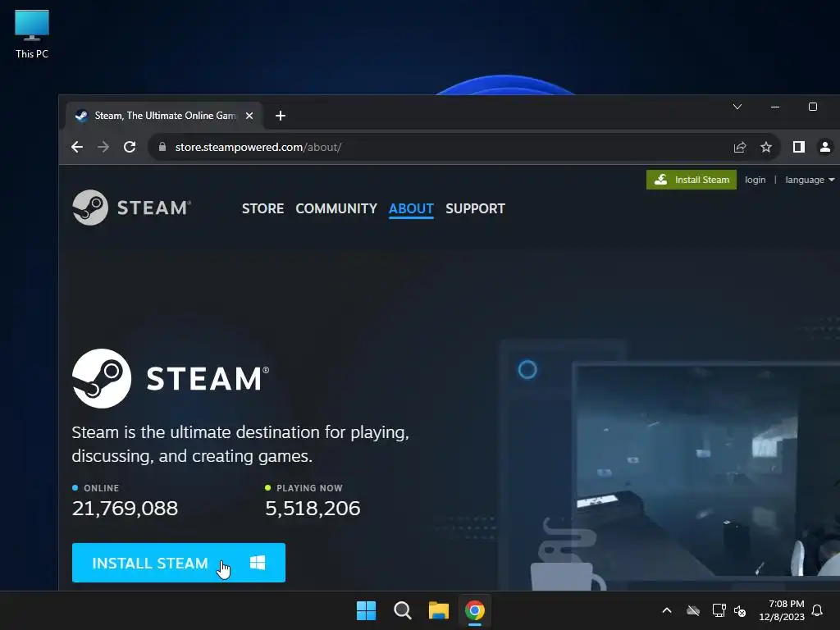Select the Steam browser tab
The image size is (840, 630).
click(164, 116)
